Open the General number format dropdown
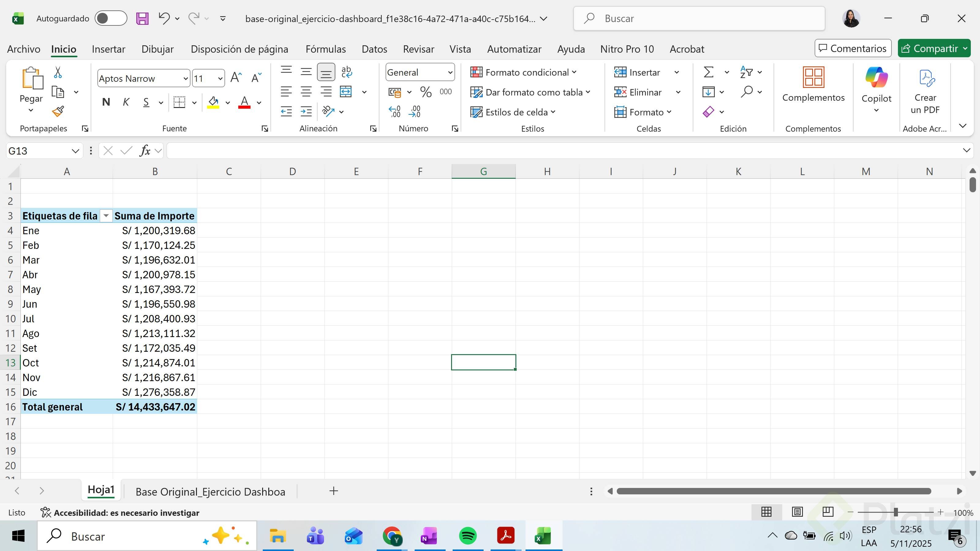 (450, 72)
